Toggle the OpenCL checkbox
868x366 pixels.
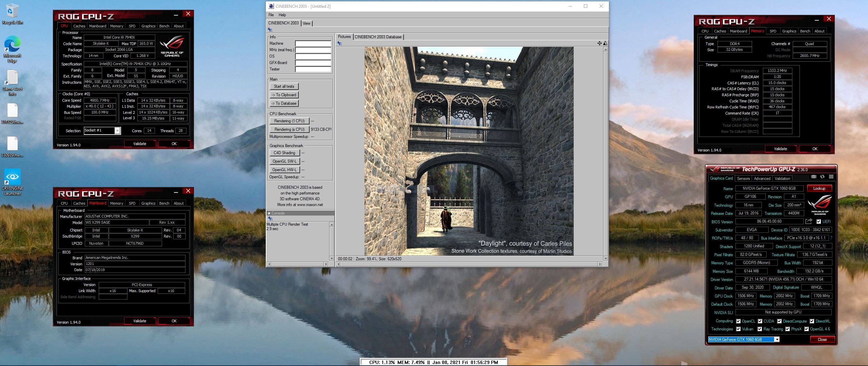(738, 321)
